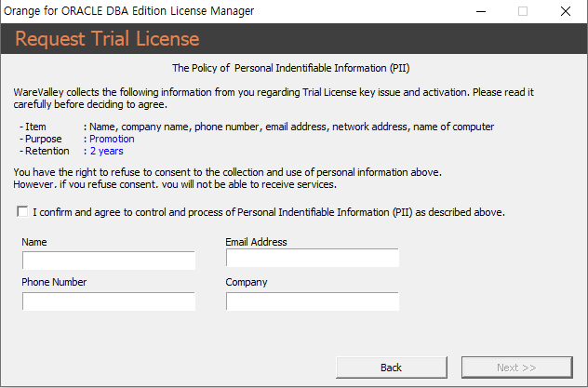Screen dimensions: 588x388
Task: Click the 'However. if you refuse consent' line
Action: (175, 184)
